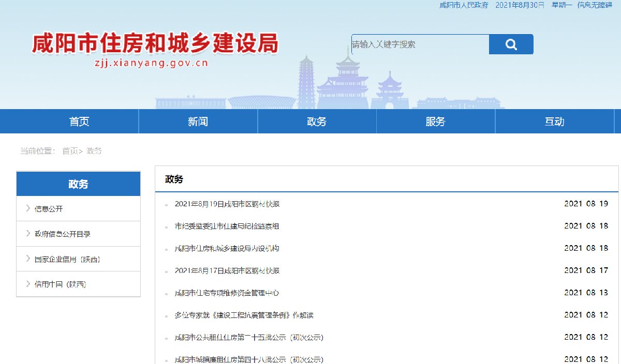Focus the 请输入关键字搜索 search field

(419, 44)
